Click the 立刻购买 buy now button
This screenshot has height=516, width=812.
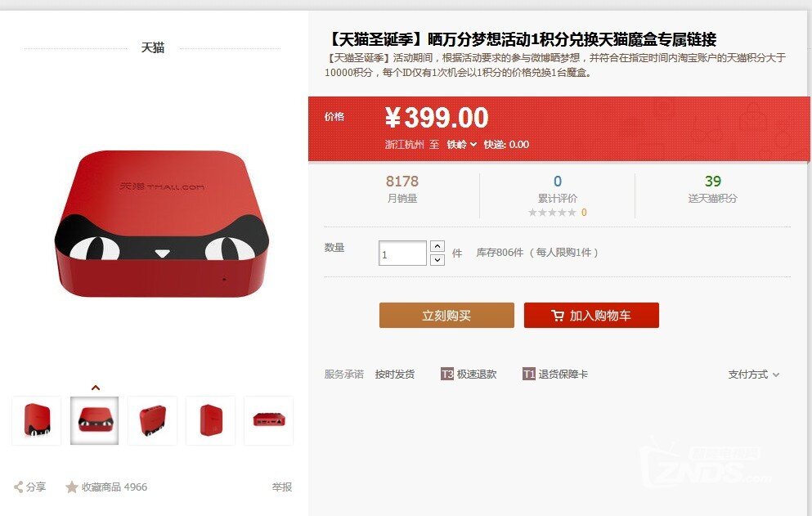446,316
